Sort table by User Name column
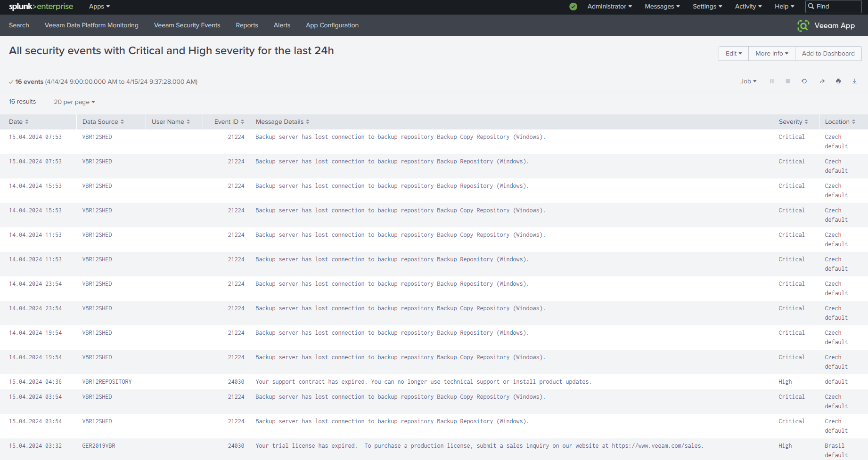The image size is (868, 460). [171, 122]
